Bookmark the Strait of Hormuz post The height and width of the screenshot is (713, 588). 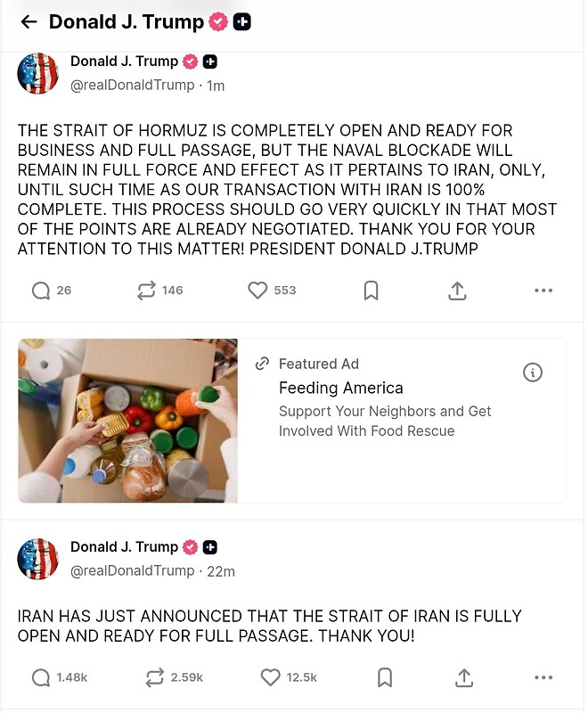tap(372, 291)
